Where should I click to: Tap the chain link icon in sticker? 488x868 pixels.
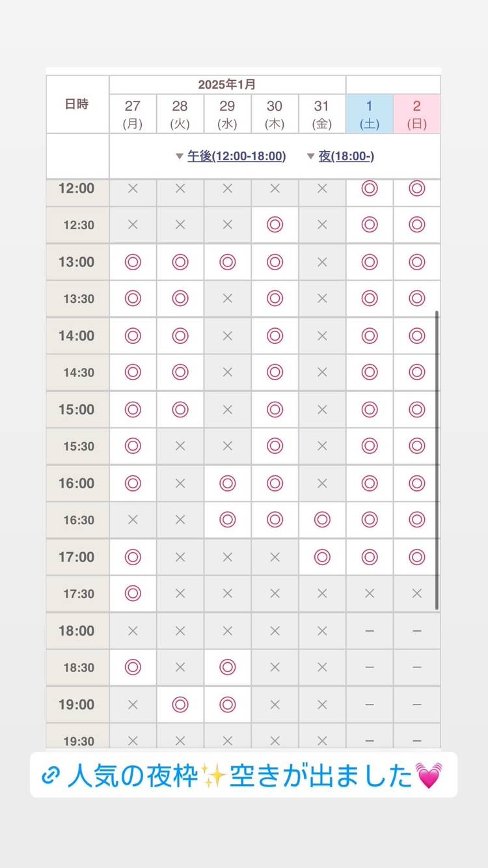50,776
